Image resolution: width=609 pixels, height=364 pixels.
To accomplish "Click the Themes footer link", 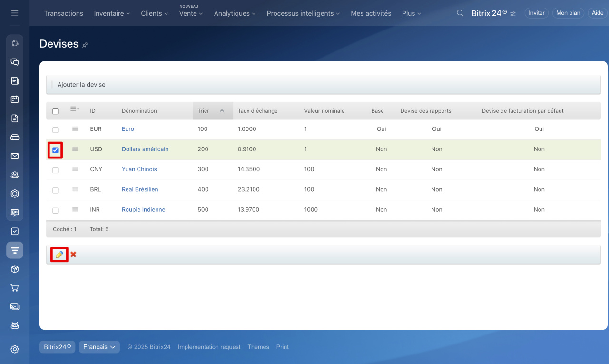I will pos(258,347).
